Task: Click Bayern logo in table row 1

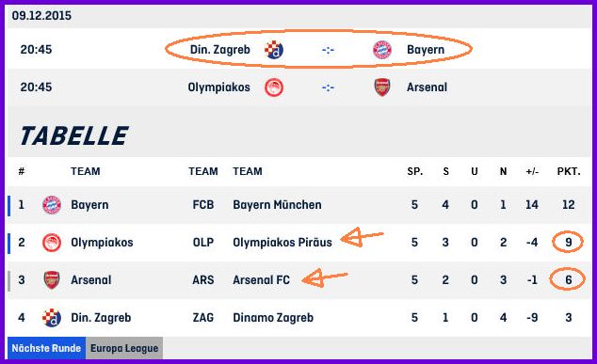Action: click(52, 205)
